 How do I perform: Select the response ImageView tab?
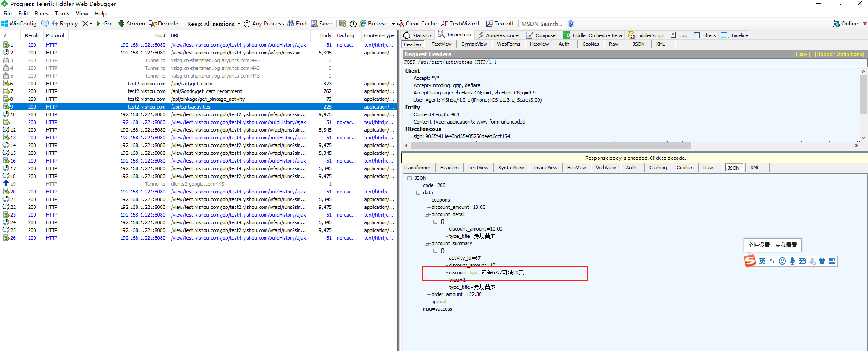click(x=545, y=168)
